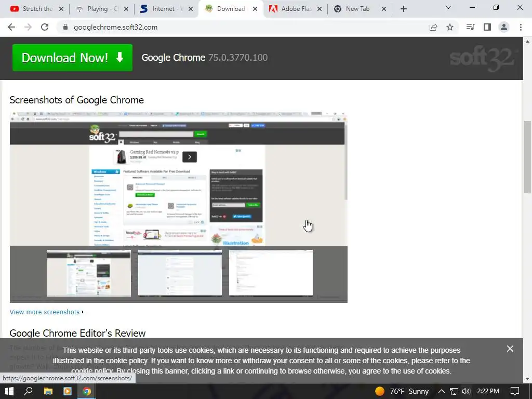Viewport: 532px width, 399px height.
Task: Click the 2:22 PM clock
Action: [x=488, y=391]
